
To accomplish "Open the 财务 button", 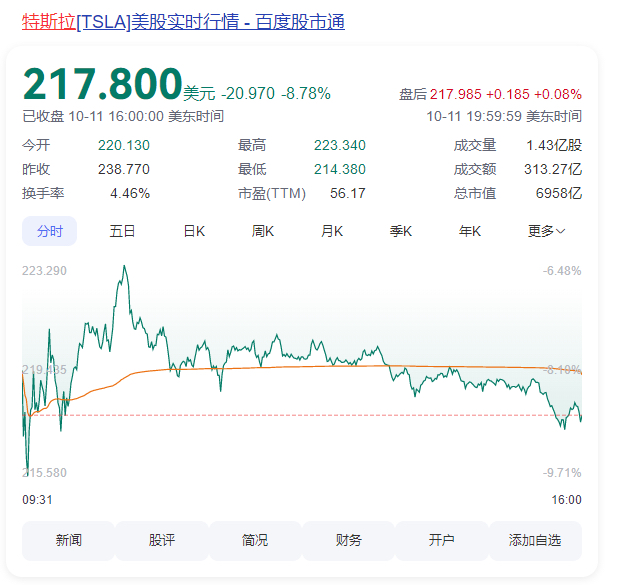I will point(348,540).
